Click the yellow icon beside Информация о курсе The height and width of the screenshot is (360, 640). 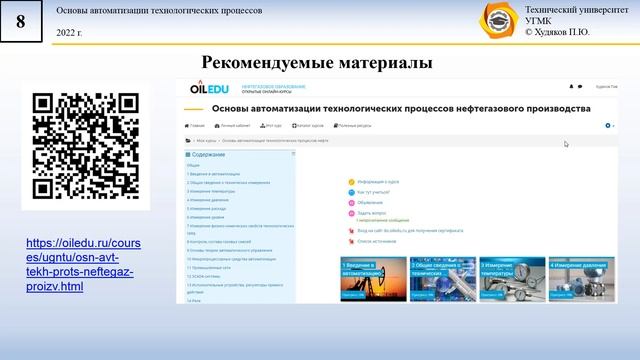click(351, 182)
